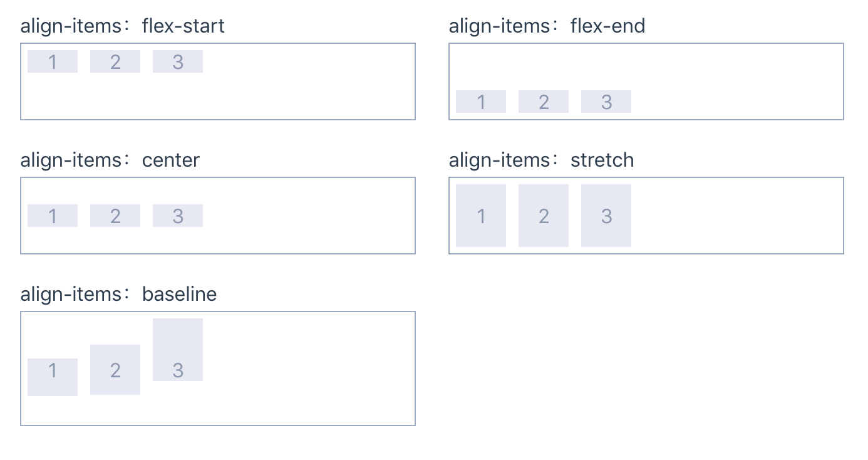Click box 3 in the flex-end container
This screenshot has height=460, width=868.
coord(606,102)
